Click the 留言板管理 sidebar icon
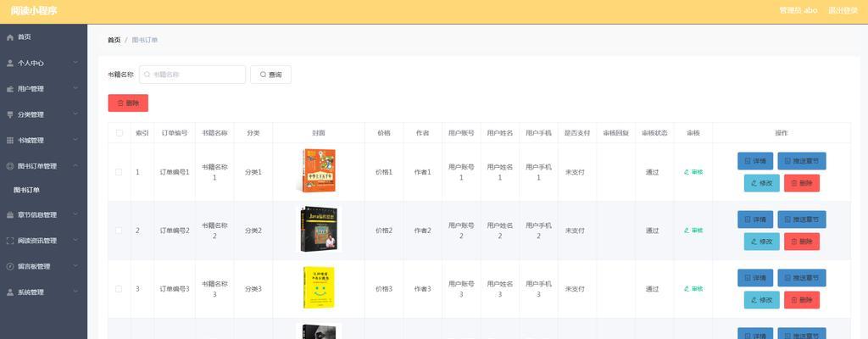The width and height of the screenshot is (868, 339). (10, 266)
